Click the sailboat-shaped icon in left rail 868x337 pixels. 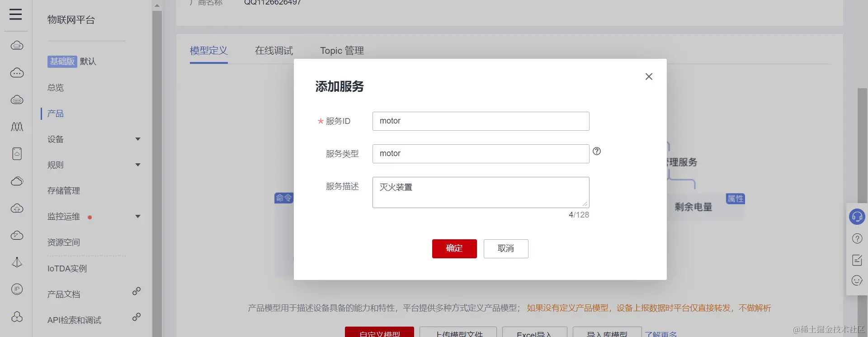pyautogui.click(x=17, y=262)
